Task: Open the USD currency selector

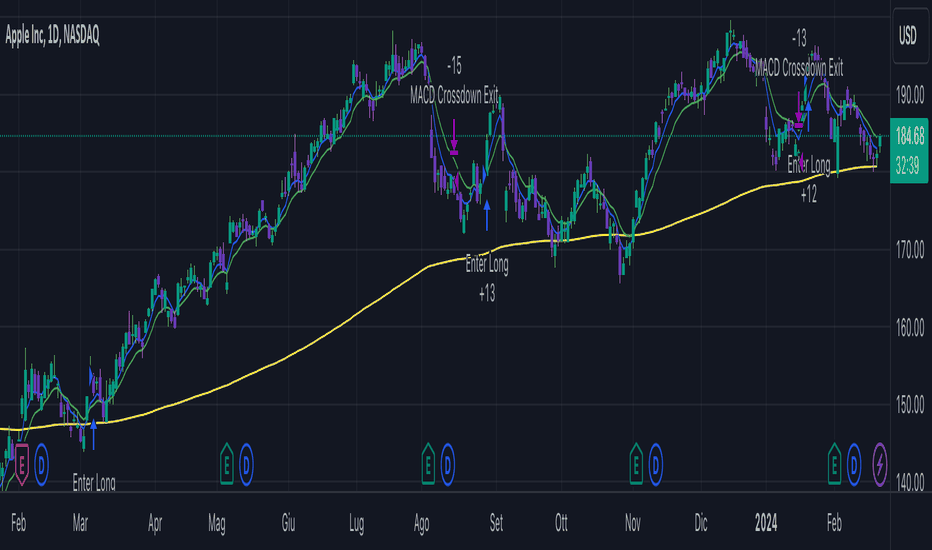Action: (911, 36)
